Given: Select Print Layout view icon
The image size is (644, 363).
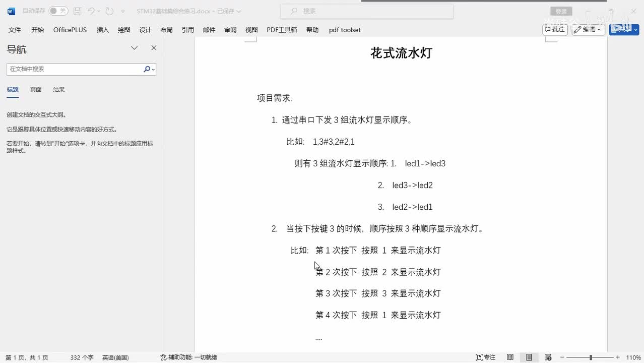Looking at the screenshot, I should point(529,357).
